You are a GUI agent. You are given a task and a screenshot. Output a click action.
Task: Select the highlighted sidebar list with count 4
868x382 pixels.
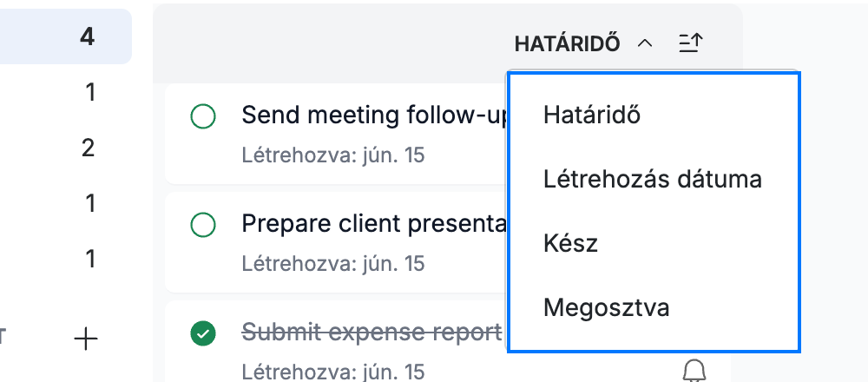pos(65,36)
